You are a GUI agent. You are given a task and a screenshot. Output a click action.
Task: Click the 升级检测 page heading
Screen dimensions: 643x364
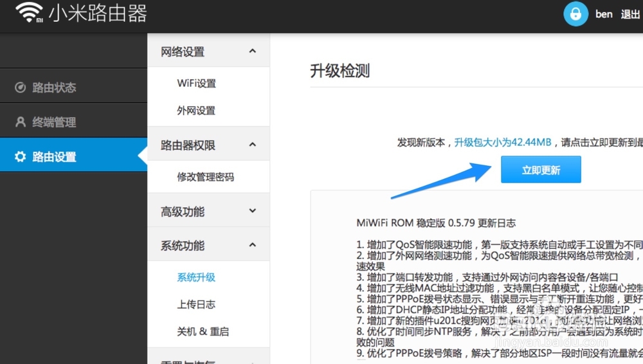[x=340, y=71]
